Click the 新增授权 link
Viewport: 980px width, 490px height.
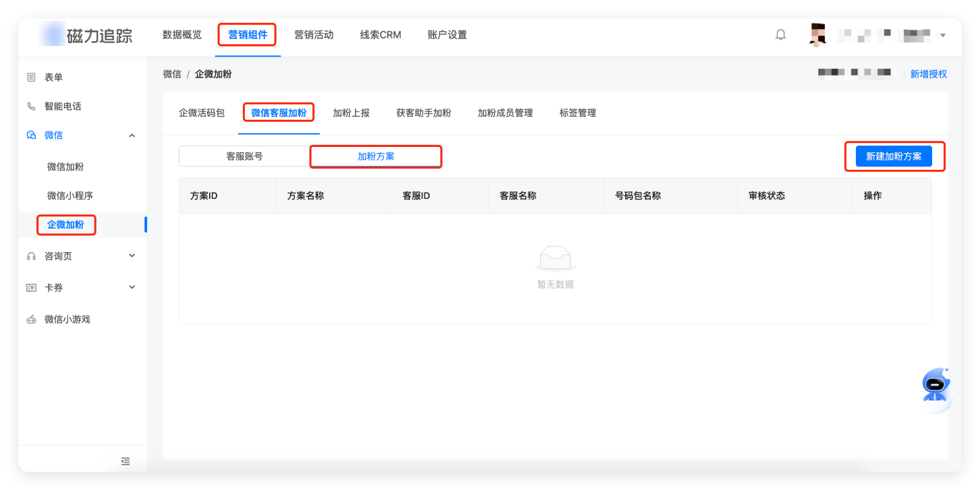[928, 74]
